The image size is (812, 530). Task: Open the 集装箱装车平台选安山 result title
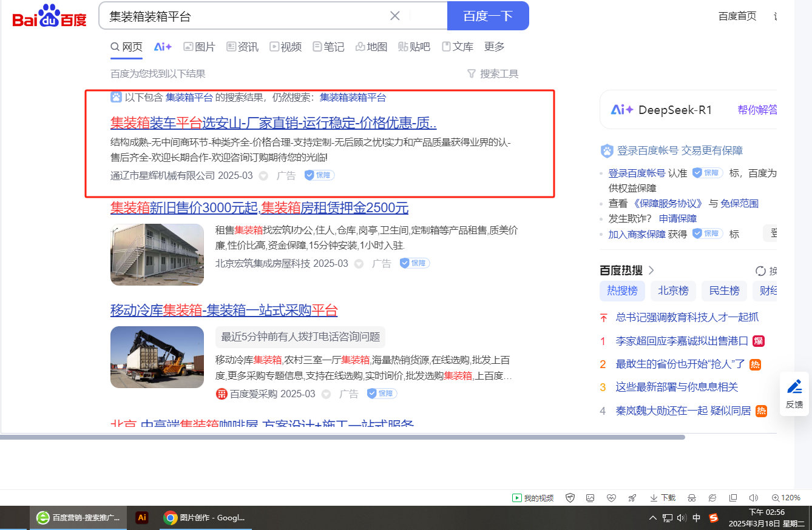(x=274, y=123)
